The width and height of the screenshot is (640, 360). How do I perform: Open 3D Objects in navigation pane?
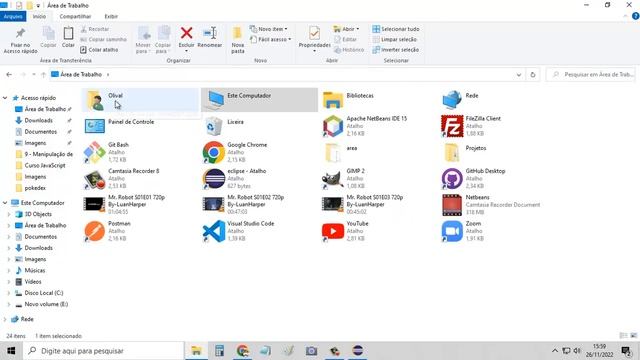click(38, 214)
